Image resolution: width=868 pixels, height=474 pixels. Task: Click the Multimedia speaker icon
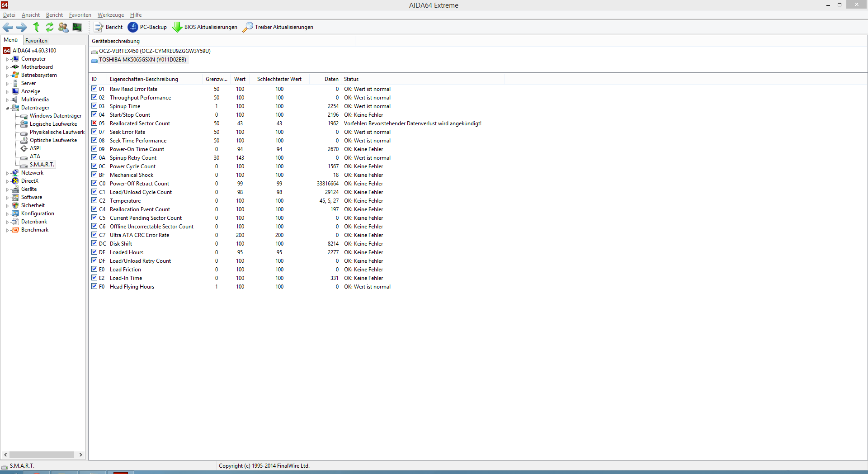15,100
